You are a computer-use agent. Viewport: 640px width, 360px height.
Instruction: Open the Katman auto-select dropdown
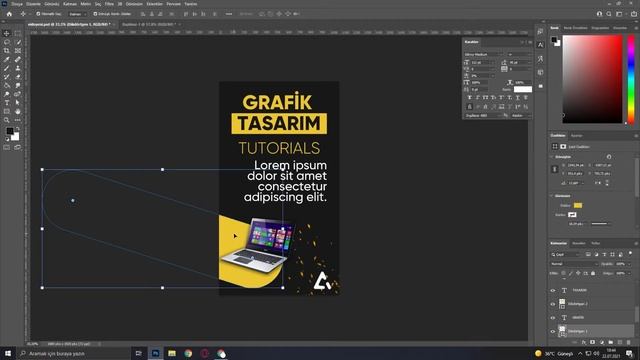pyautogui.click(x=78, y=14)
